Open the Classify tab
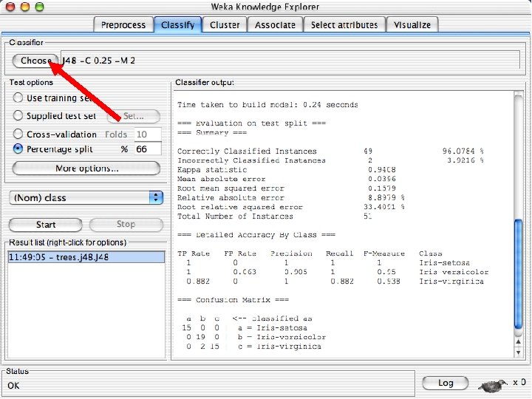 tap(178, 25)
